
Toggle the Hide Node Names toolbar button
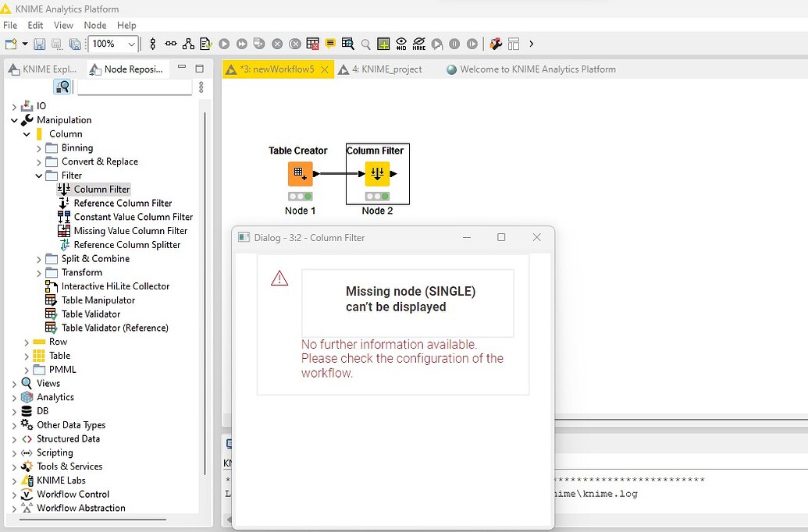(419, 44)
